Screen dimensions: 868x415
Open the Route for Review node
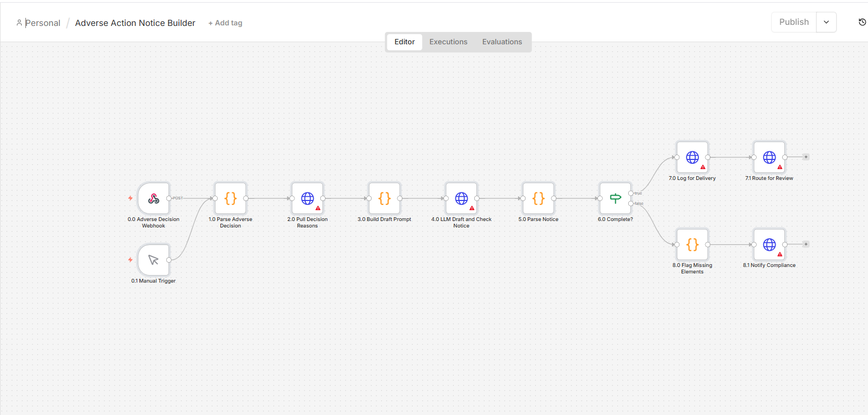click(x=770, y=157)
